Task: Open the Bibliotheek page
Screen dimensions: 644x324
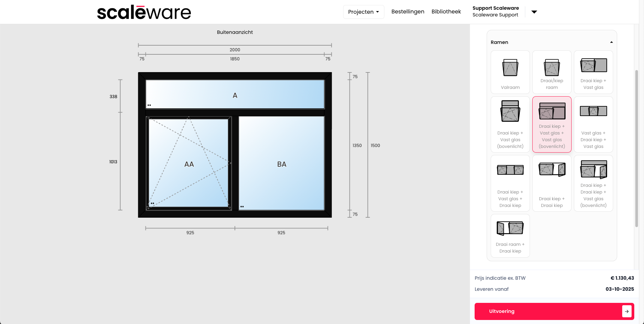Action: [x=446, y=12]
